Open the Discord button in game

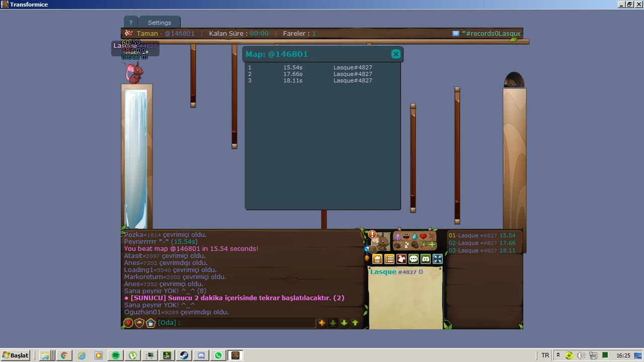coord(426,259)
